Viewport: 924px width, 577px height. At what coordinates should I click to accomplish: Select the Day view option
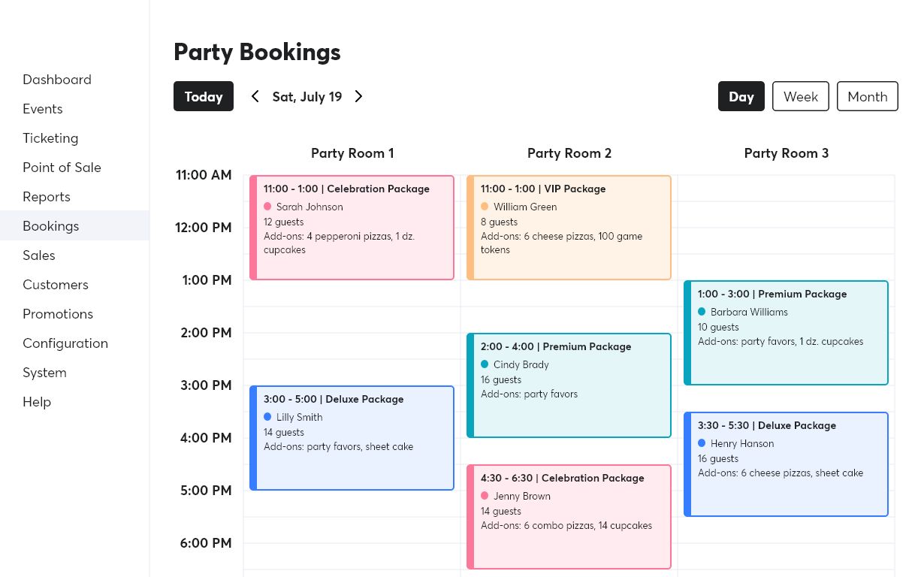coord(741,96)
